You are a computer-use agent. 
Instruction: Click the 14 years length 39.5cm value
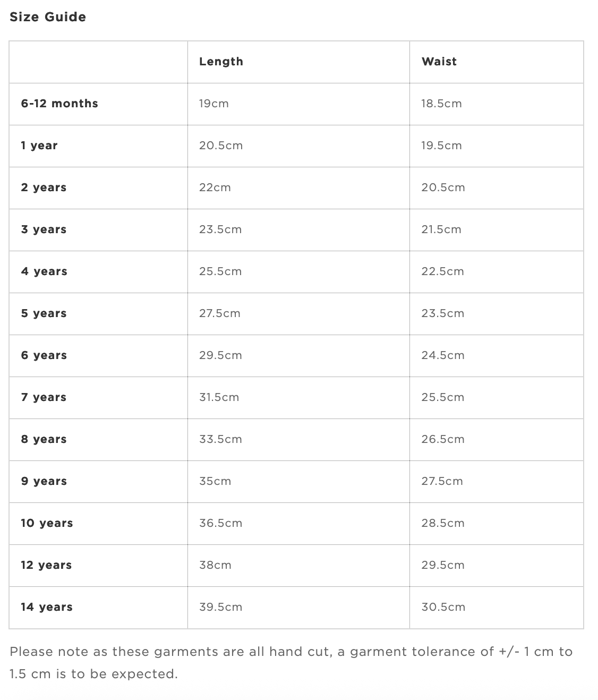coord(220,607)
